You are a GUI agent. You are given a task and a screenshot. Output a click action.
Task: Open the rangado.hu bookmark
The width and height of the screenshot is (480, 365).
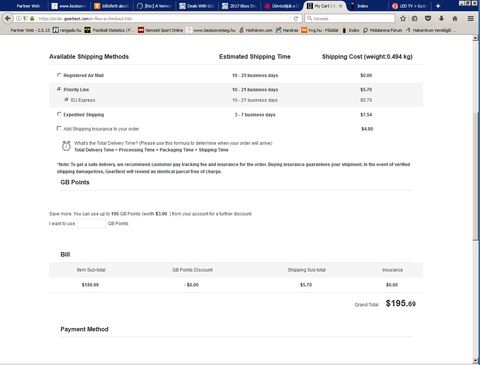coord(67,30)
